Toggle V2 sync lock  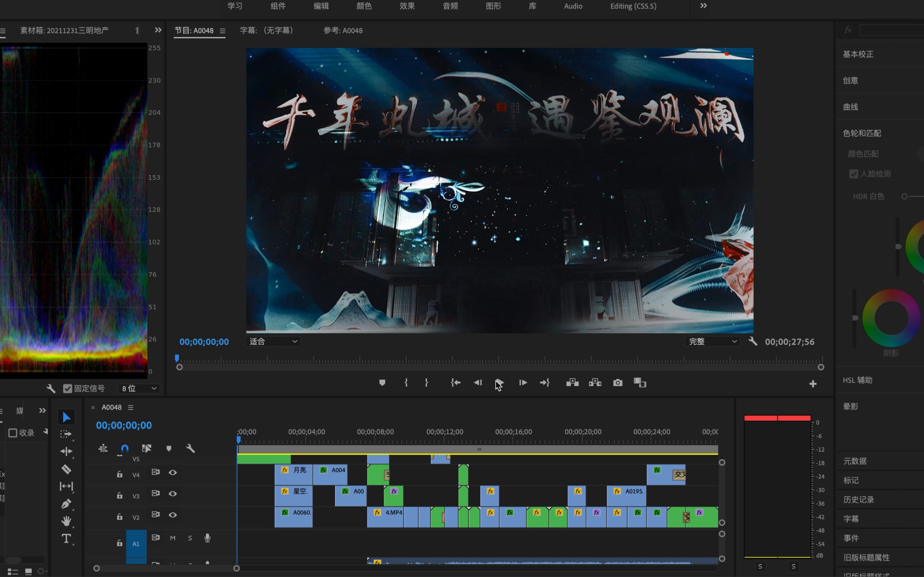155,514
